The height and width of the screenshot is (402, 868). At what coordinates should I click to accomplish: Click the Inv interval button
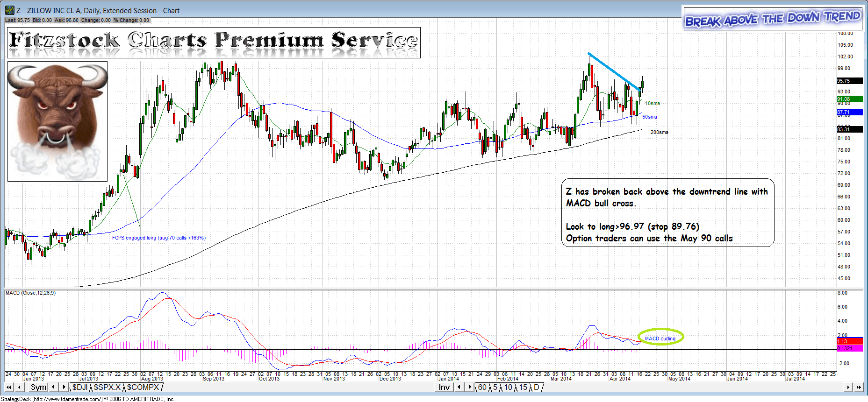tap(444, 387)
